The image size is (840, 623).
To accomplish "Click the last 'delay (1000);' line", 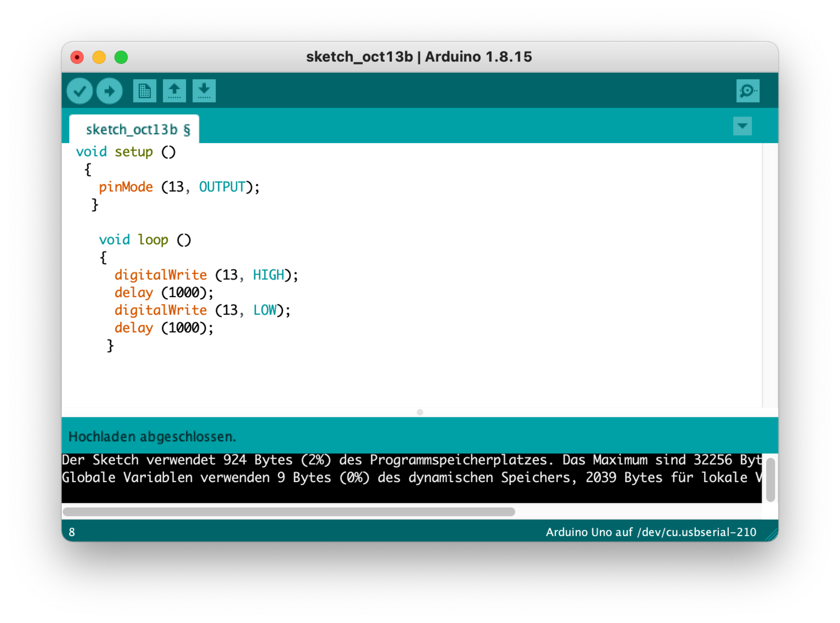I will click(x=164, y=328).
